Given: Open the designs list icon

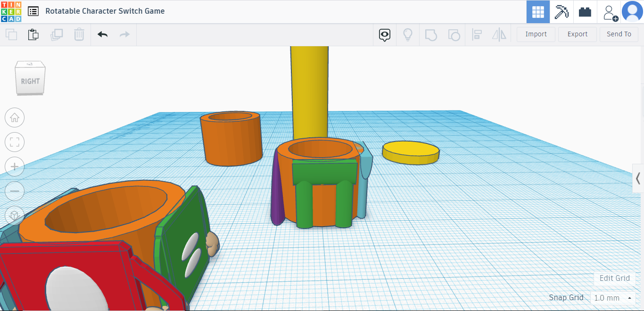Looking at the screenshot, I should coord(33,11).
